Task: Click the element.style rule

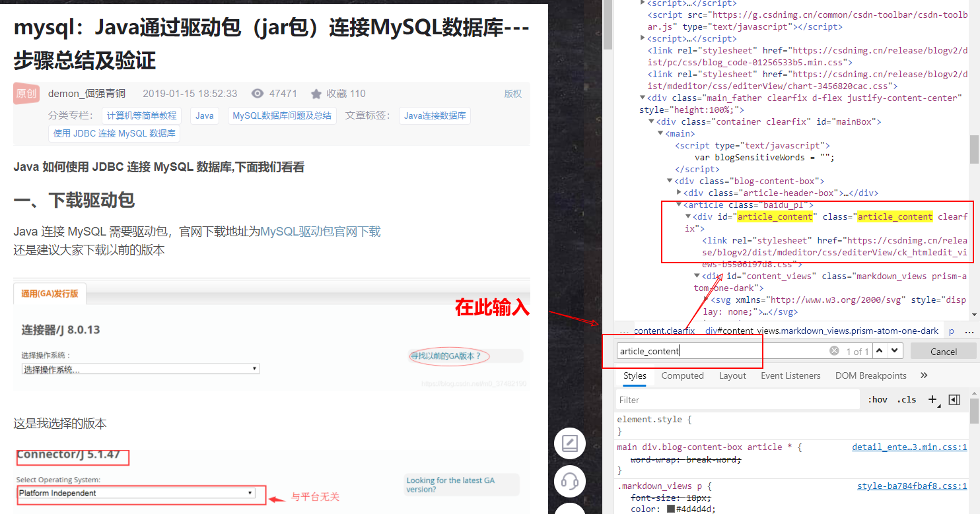Action: tap(654, 419)
